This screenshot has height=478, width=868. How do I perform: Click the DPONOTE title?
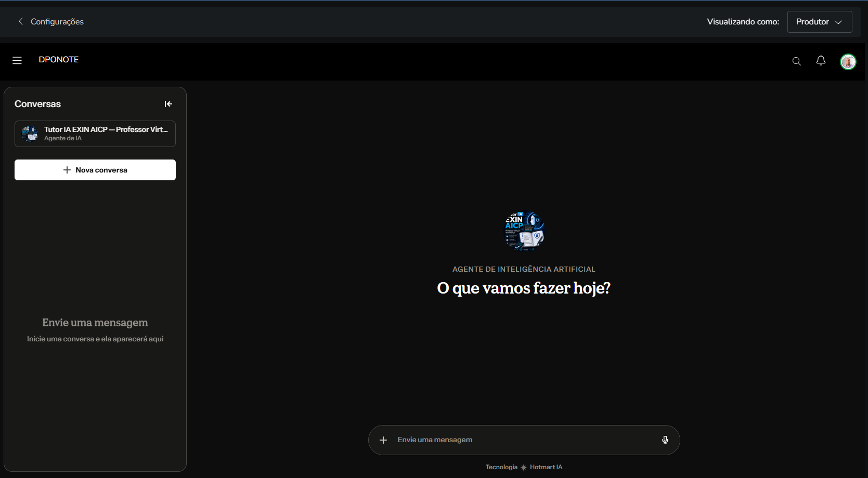[x=59, y=60]
